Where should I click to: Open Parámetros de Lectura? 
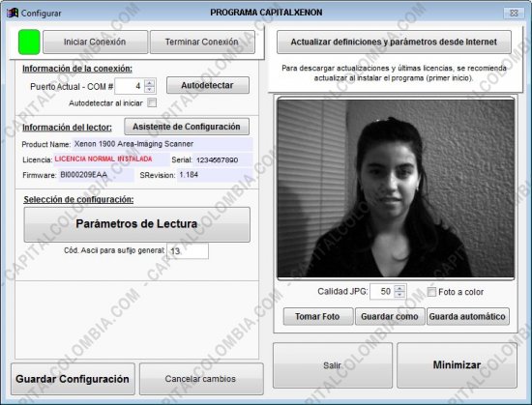[x=136, y=224]
